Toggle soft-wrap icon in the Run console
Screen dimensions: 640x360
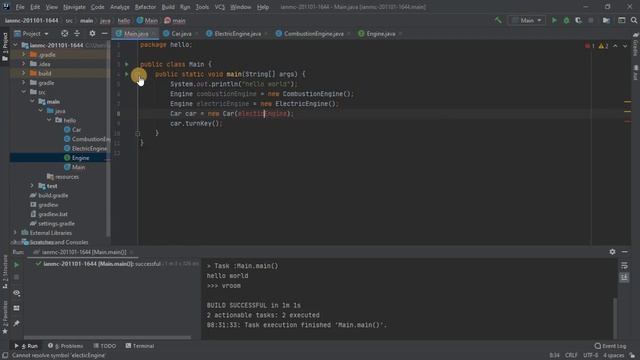pos(624,266)
